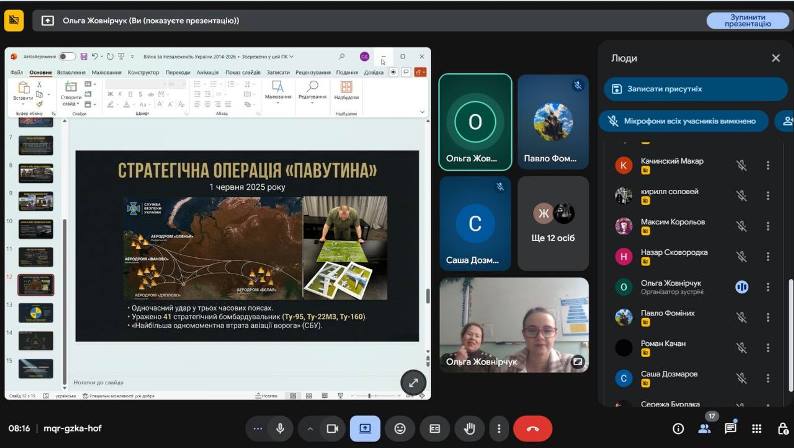This screenshot has width=794, height=448.
Task: Open meeting details info icon
Action: click(678, 429)
